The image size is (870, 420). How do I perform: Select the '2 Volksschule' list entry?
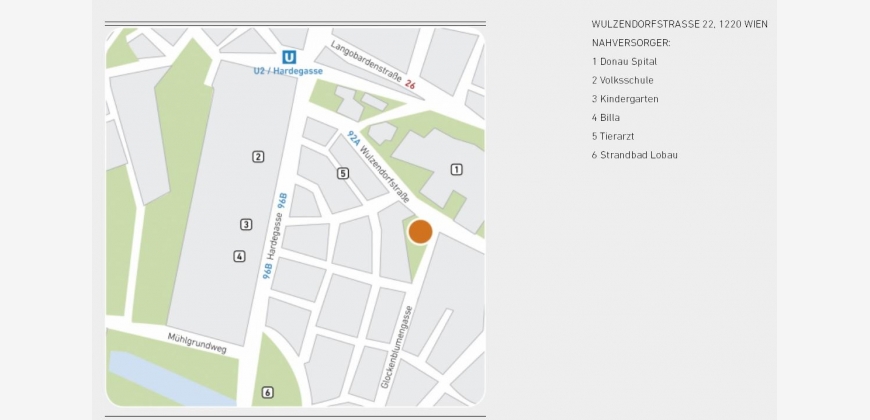click(x=622, y=80)
